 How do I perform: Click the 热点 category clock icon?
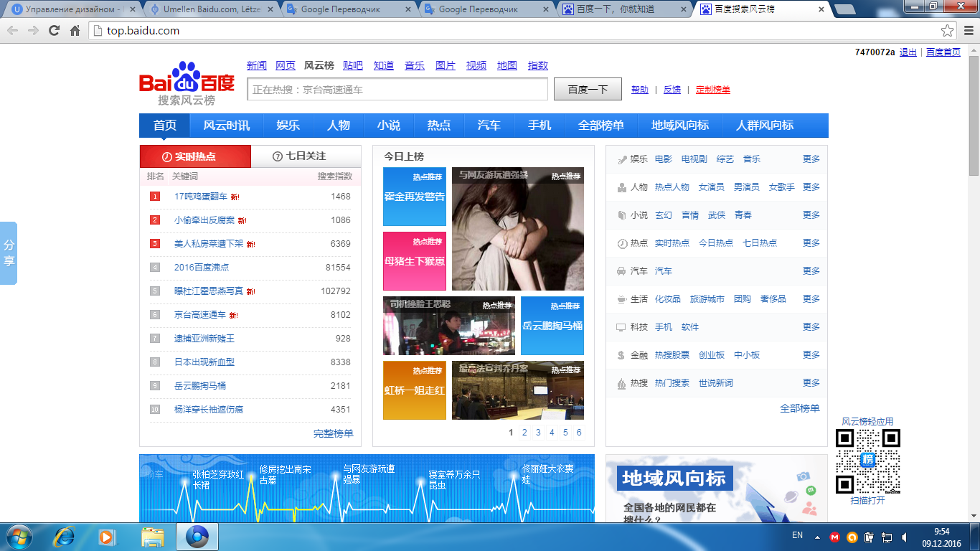[x=621, y=243]
